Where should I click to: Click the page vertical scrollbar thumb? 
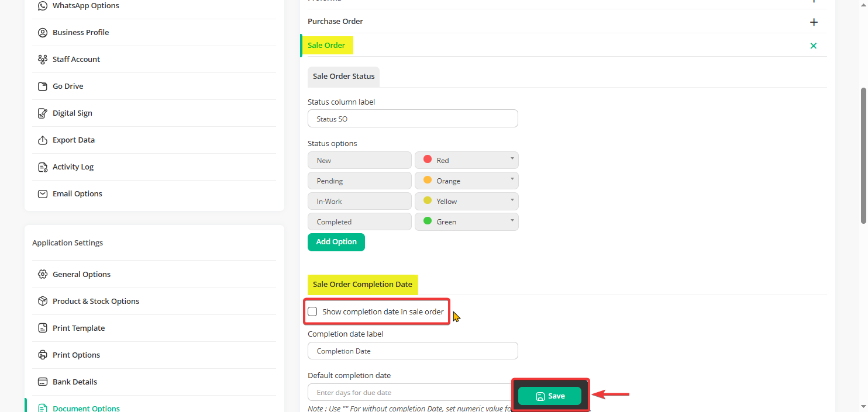pyautogui.click(x=863, y=155)
